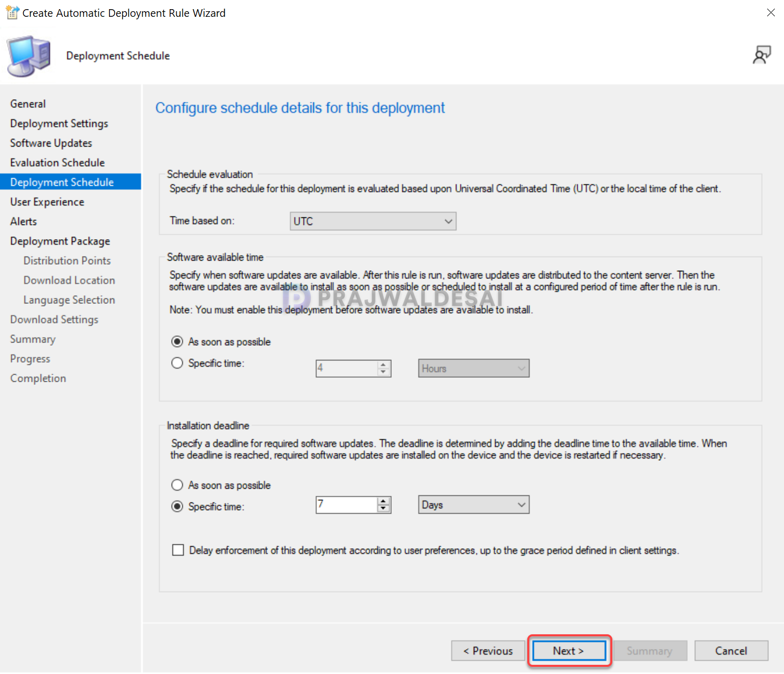Go to the General wizard page
This screenshot has height=674, width=784.
[28, 104]
